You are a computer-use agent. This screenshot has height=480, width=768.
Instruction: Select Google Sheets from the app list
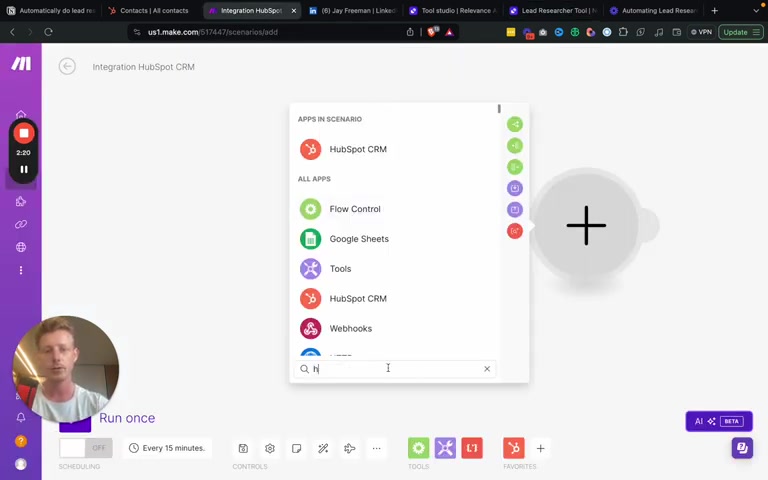pos(395,239)
